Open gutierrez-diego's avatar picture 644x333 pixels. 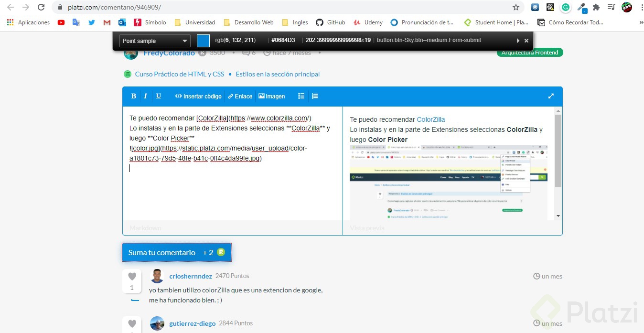point(157,323)
